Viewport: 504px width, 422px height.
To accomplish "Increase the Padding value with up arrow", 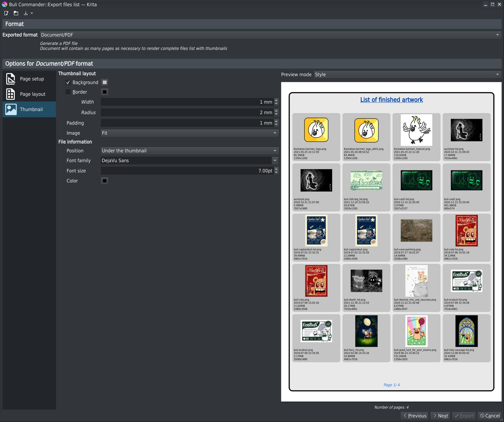I will click(276, 121).
